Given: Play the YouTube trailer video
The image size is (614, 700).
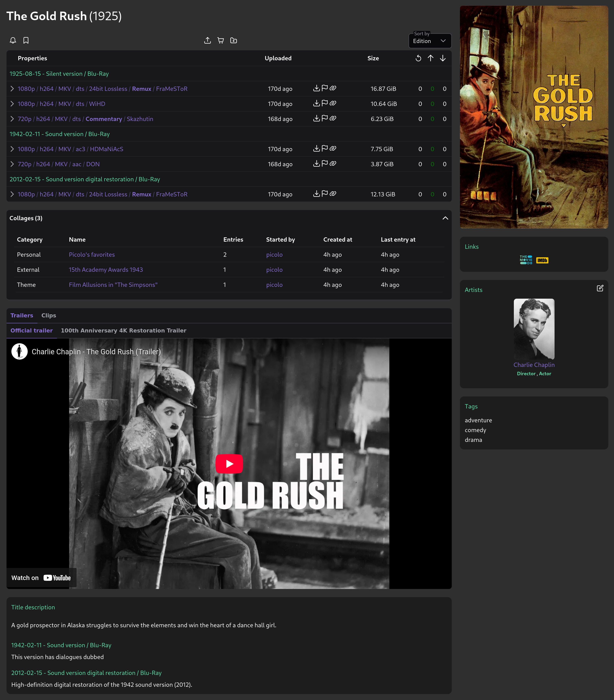Looking at the screenshot, I should pos(229,464).
